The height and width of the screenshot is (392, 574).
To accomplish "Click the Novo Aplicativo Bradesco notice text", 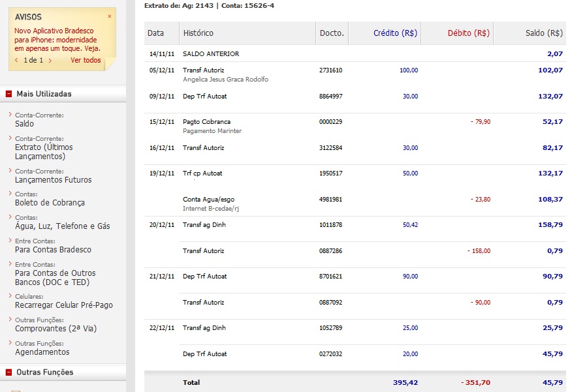I will coord(57,40).
